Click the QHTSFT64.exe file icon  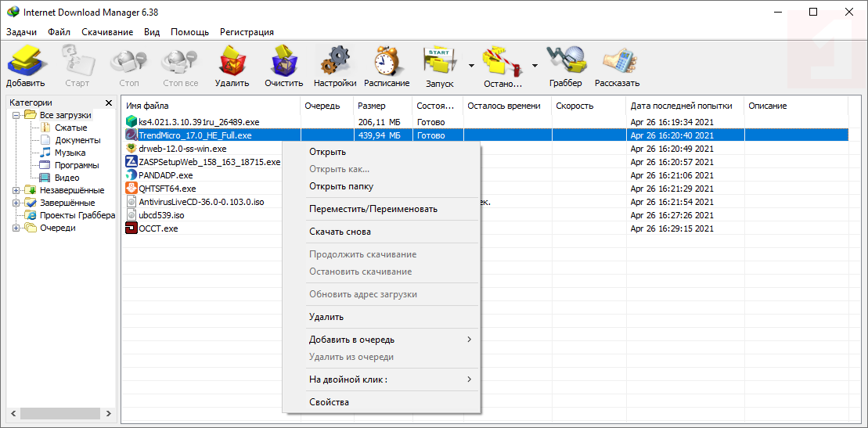131,189
